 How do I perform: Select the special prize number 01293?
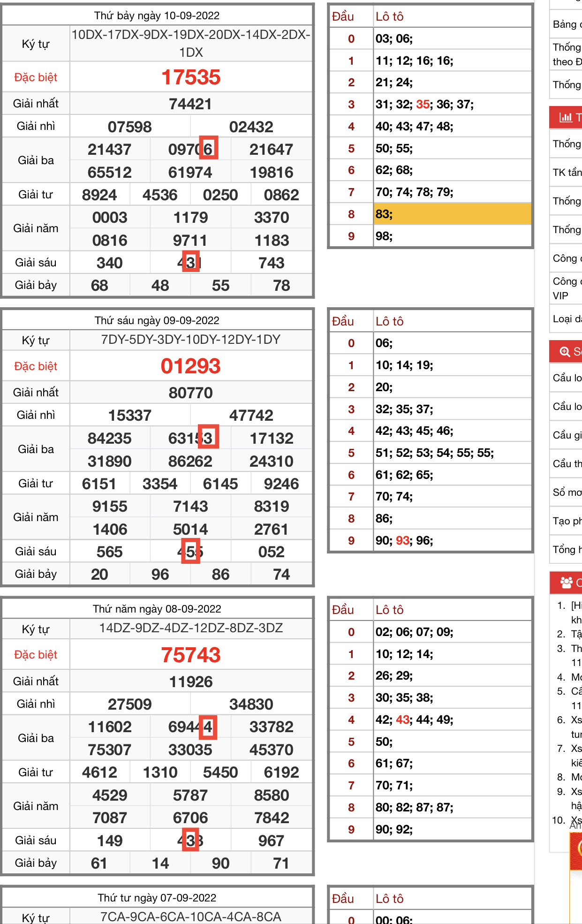pos(191,366)
